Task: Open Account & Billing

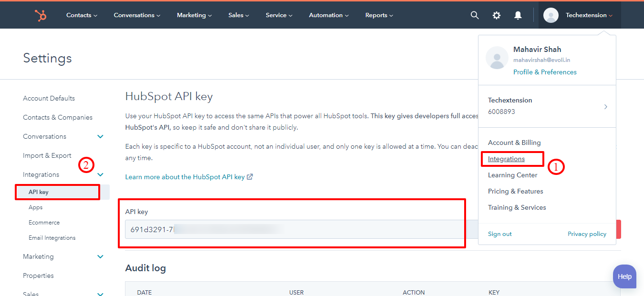Action: (x=514, y=143)
